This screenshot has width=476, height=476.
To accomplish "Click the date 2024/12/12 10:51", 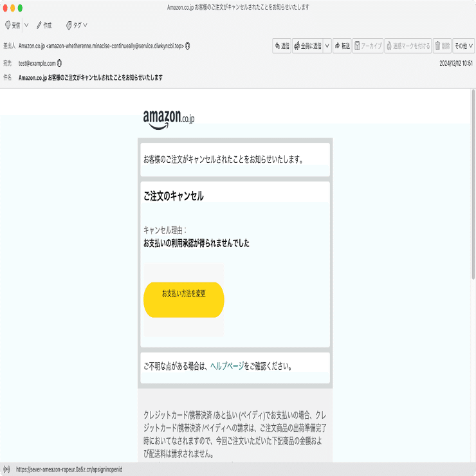I will (456, 63).
